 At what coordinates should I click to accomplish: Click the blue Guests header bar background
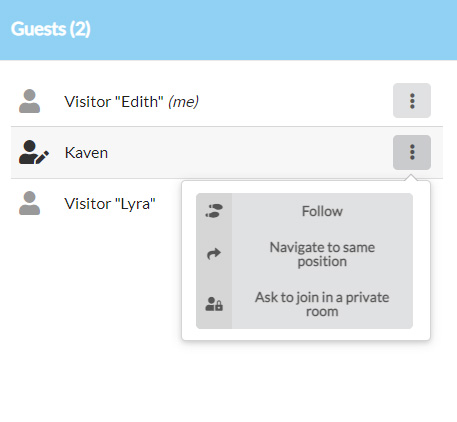coord(267,30)
